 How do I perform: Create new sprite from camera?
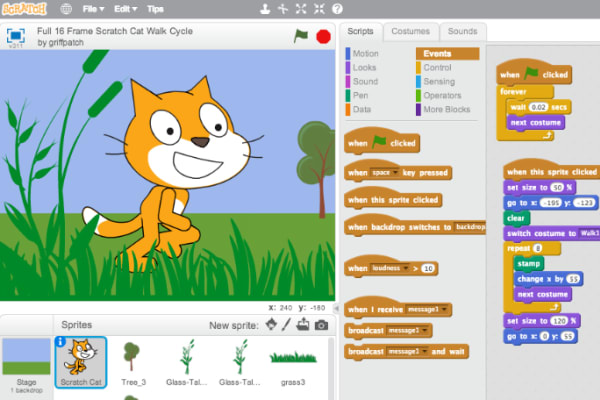[321, 325]
